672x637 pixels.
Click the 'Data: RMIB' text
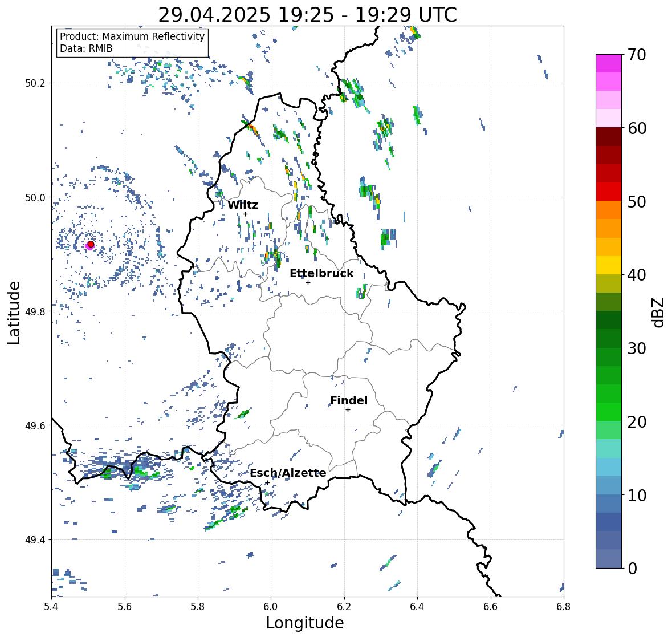pyautogui.click(x=86, y=48)
